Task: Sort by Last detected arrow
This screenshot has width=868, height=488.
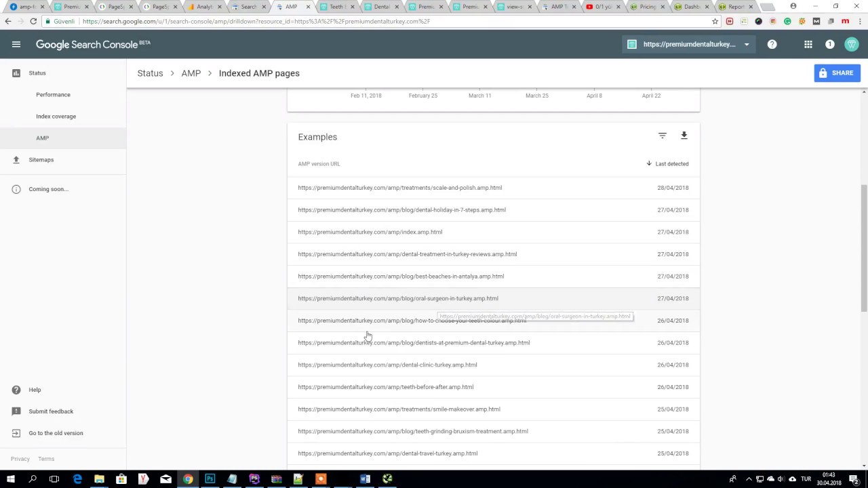Action: [x=649, y=163]
